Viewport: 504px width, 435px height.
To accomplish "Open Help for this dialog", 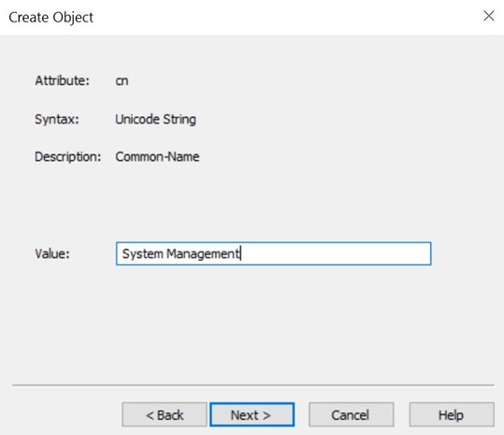I will (x=452, y=414).
